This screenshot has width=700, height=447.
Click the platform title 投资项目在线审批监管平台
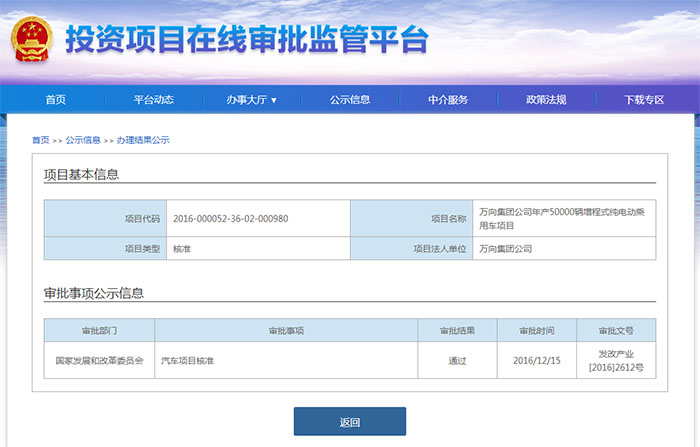247,39
